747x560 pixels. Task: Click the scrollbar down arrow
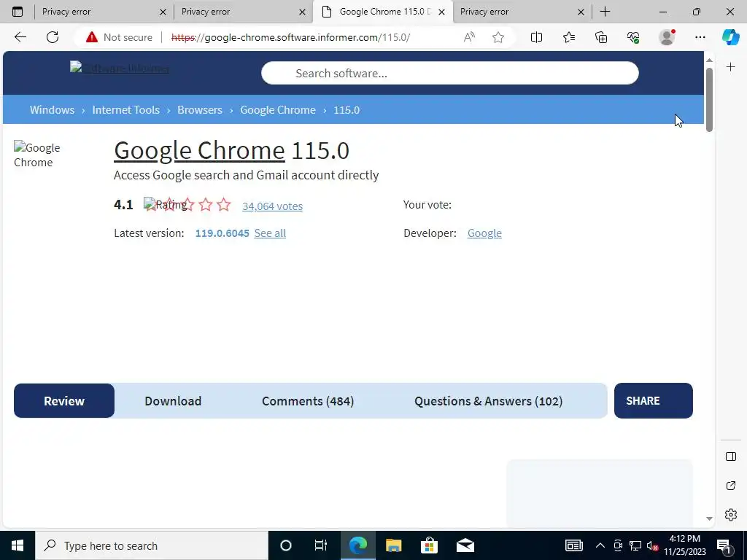pyautogui.click(x=709, y=518)
